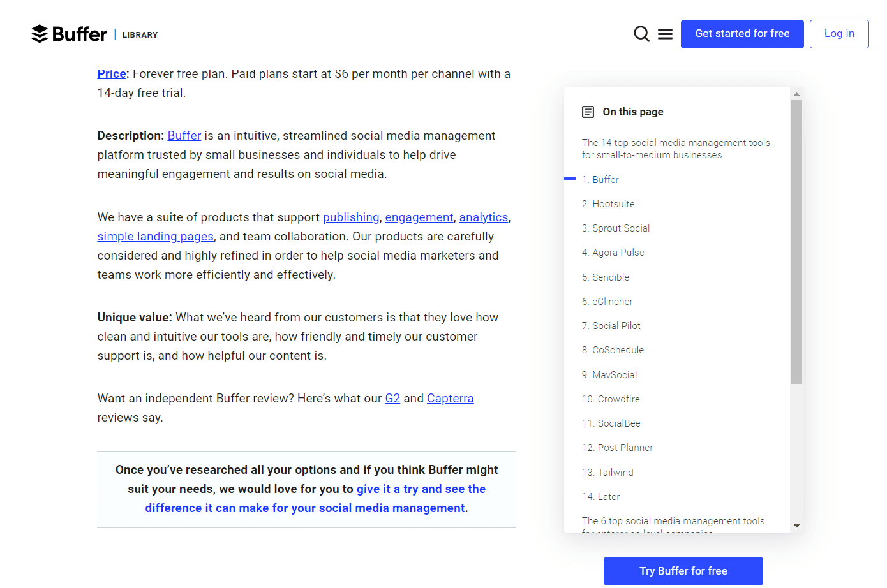Jump to 6. eClincher section
Image resolution: width=887 pixels, height=588 pixels.
coord(607,302)
